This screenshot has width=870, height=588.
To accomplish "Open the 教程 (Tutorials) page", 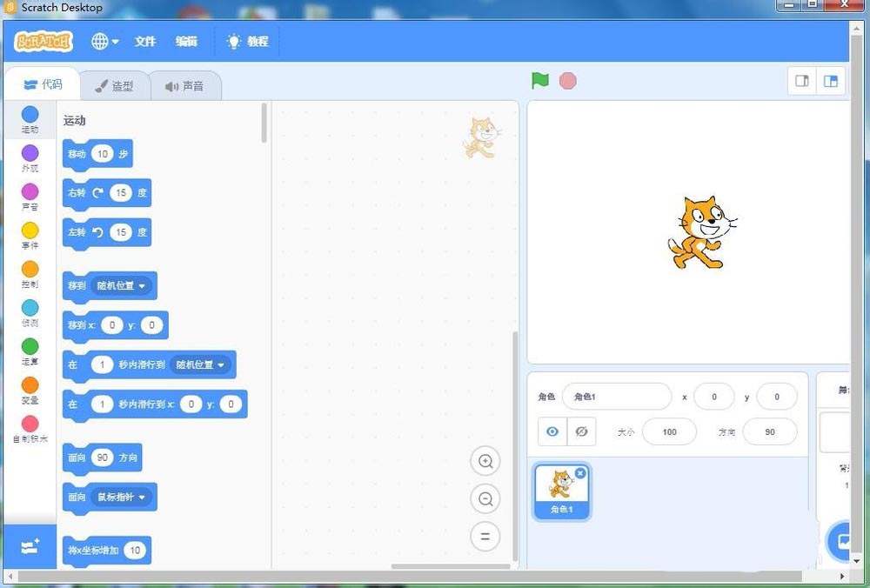I will [248, 41].
